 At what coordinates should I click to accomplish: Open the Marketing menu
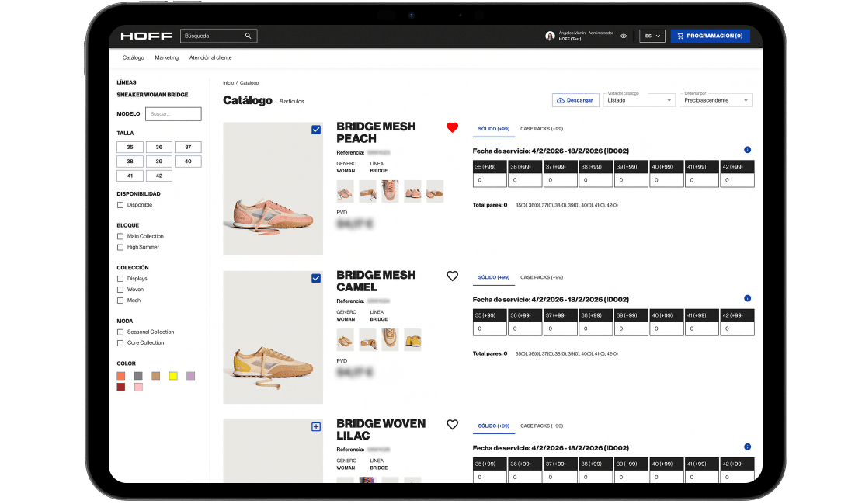(166, 57)
